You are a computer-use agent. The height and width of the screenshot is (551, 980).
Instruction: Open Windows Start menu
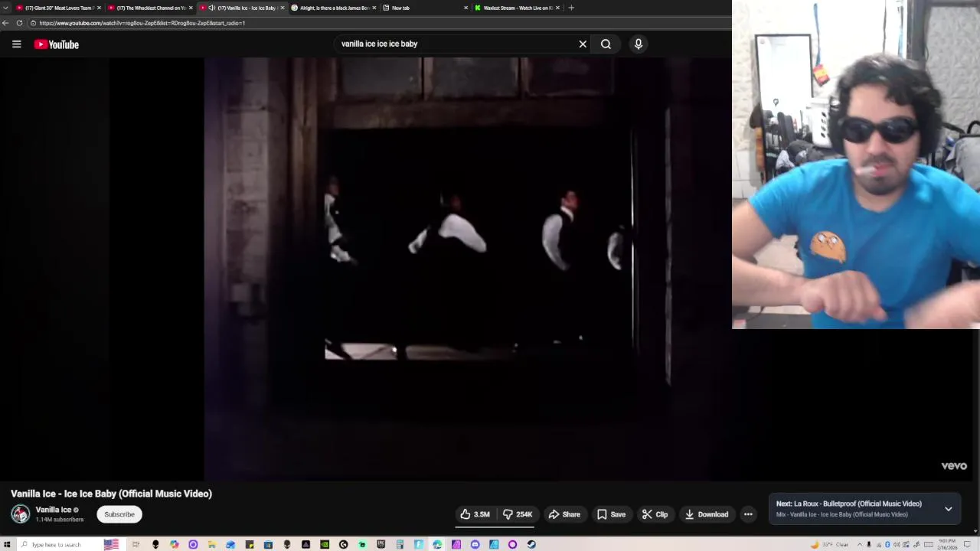7,545
